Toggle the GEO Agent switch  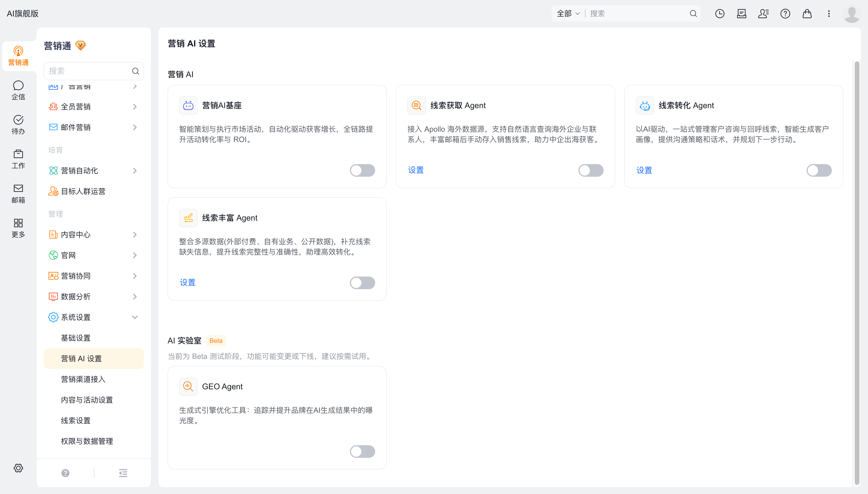click(x=362, y=451)
